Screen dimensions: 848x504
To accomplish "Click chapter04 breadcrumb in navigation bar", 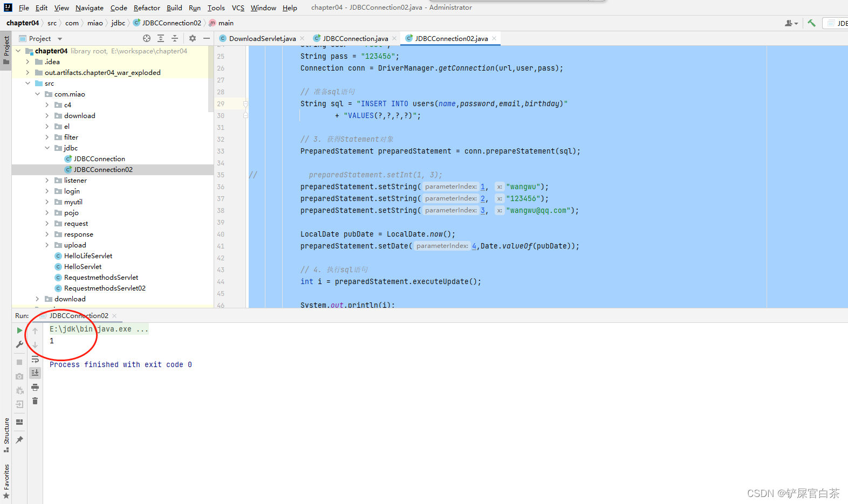I will (x=23, y=23).
